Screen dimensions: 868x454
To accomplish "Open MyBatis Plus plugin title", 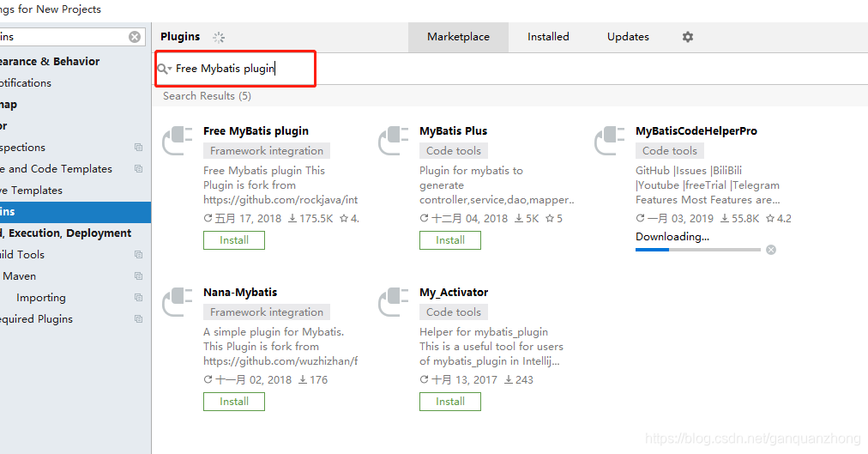I will pos(454,131).
